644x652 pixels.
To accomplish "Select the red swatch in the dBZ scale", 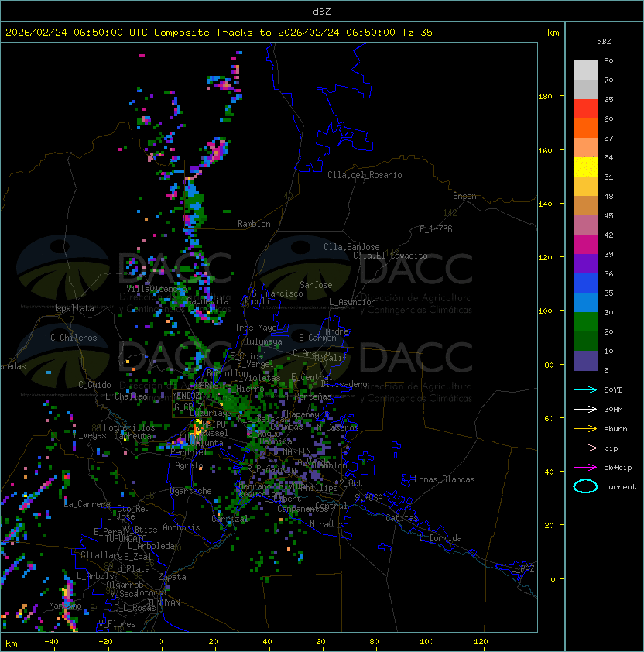I will (x=585, y=109).
